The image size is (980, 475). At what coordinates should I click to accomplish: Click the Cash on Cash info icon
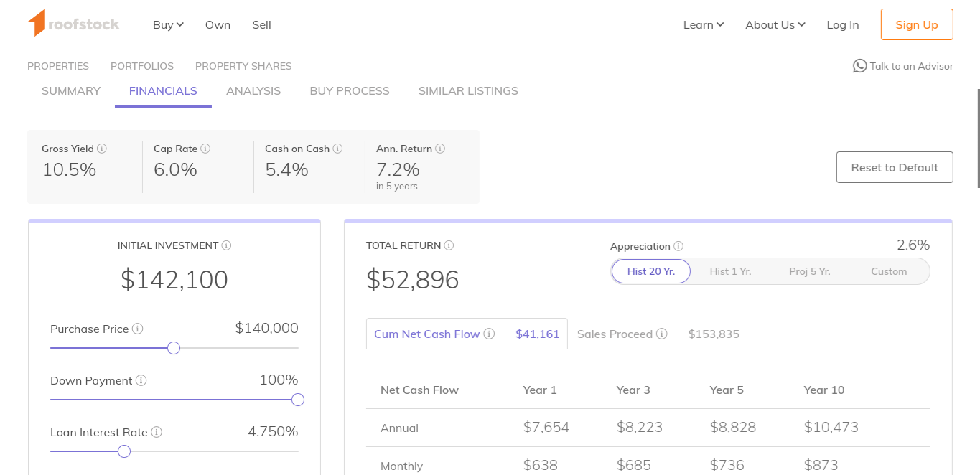pyautogui.click(x=337, y=149)
